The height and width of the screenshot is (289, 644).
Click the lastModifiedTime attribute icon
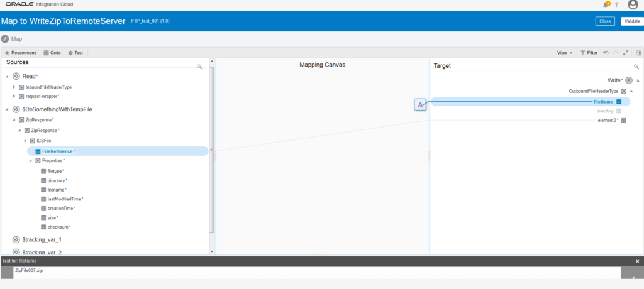click(43, 199)
